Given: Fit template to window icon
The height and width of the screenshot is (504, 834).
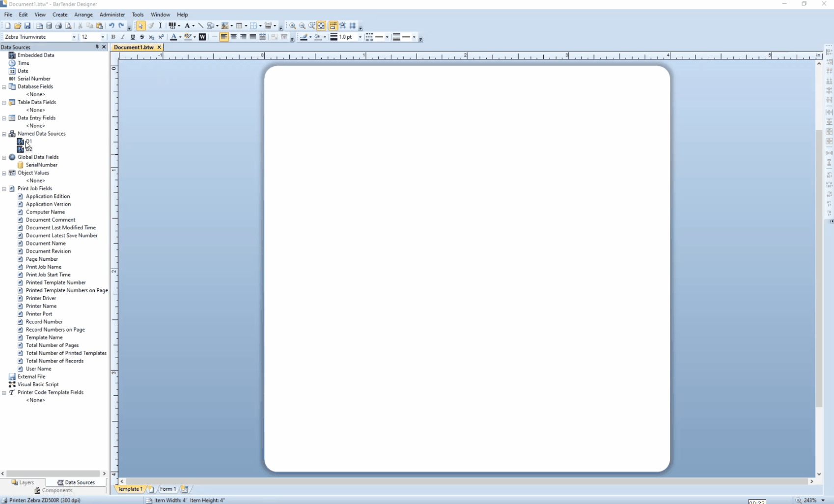Looking at the screenshot, I should 321,26.
